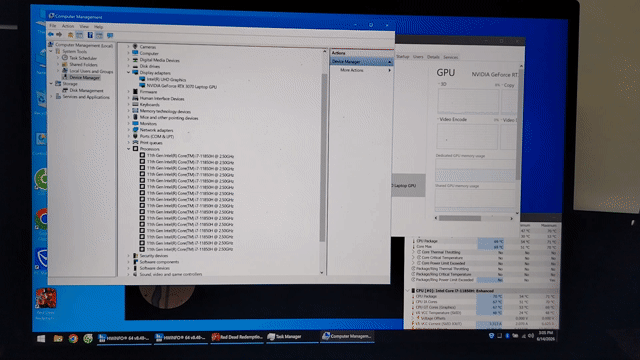This screenshot has width=640, height=360.
Task: Click the scan for hardware changes toolbar icon
Action: [110, 36]
